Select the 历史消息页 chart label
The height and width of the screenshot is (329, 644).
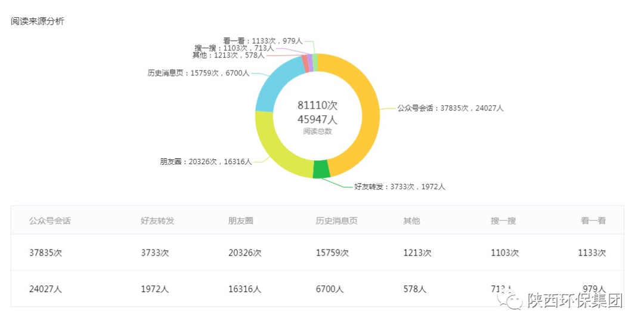[x=199, y=73]
